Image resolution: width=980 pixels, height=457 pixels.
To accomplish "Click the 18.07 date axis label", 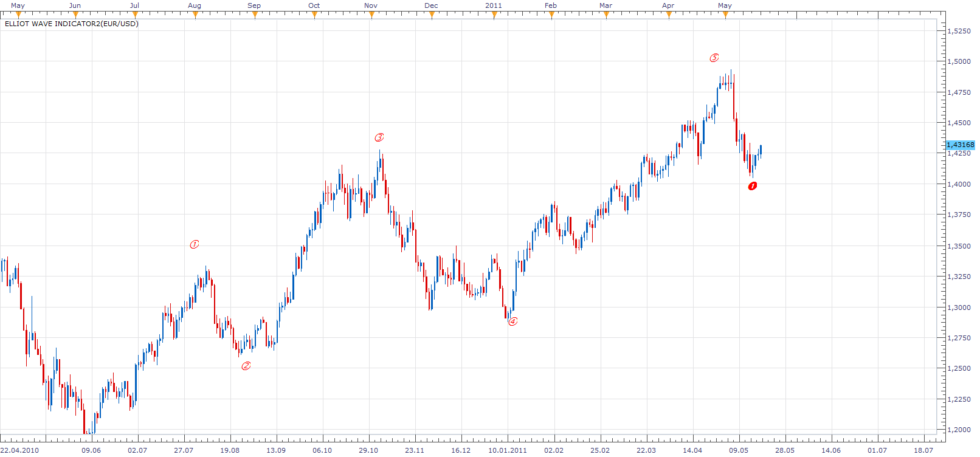I will click(x=923, y=450).
